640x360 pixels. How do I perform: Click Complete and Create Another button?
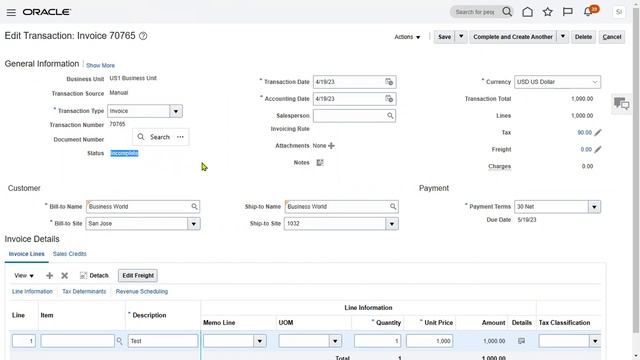click(x=513, y=37)
